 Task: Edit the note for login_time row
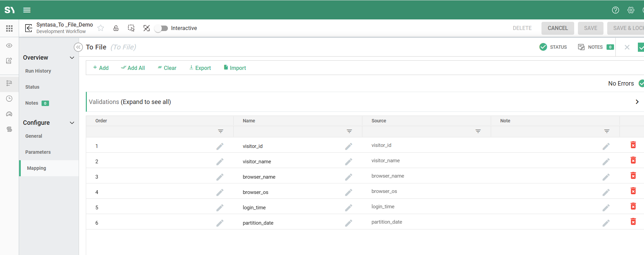606,208
